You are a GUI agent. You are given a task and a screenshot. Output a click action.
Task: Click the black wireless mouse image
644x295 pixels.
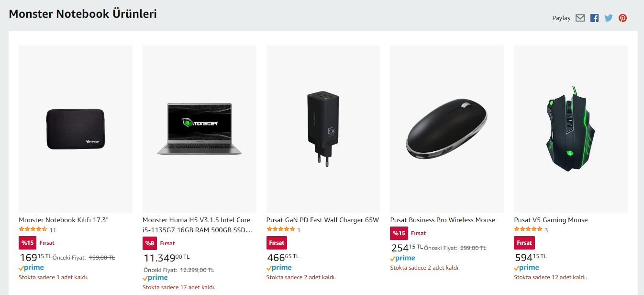[x=446, y=129]
